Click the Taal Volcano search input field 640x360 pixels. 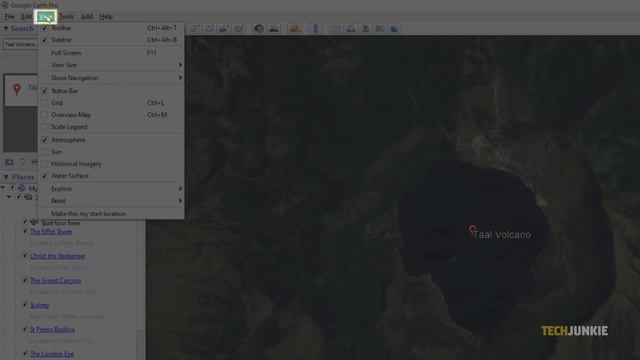20,44
